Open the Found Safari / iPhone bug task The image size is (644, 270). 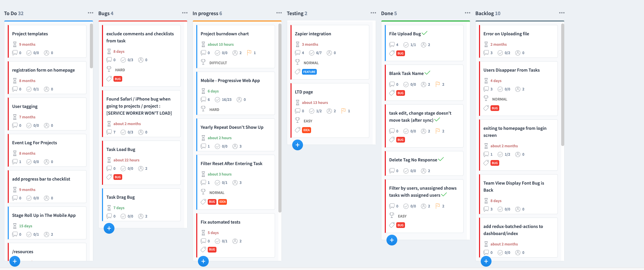(x=141, y=114)
